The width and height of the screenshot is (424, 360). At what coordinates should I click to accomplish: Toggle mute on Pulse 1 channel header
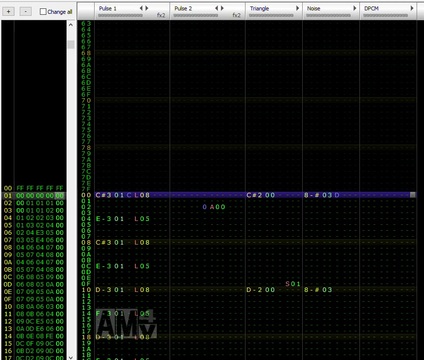coord(108,8)
